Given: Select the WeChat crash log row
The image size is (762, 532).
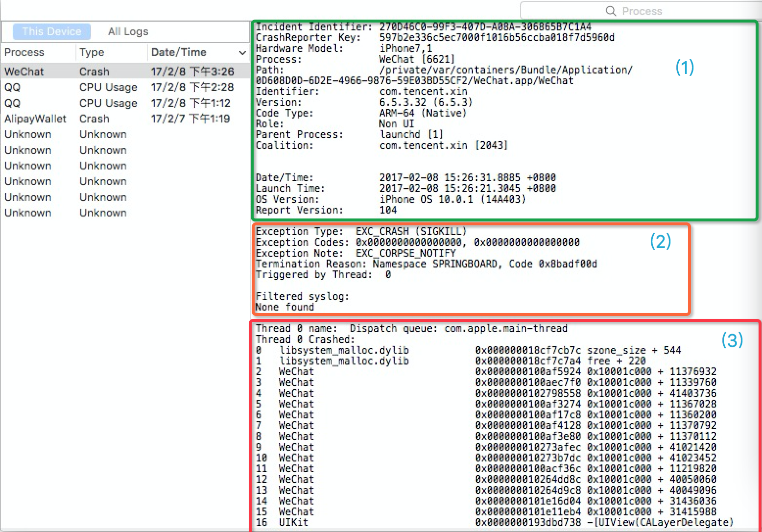Looking at the screenshot, I should pyautogui.click(x=125, y=72).
